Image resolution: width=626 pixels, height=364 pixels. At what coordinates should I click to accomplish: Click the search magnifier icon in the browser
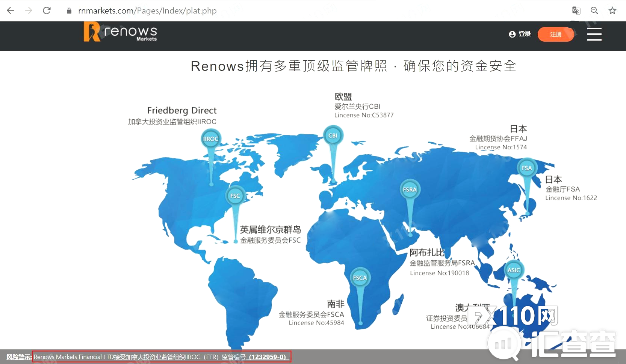[x=594, y=11]
